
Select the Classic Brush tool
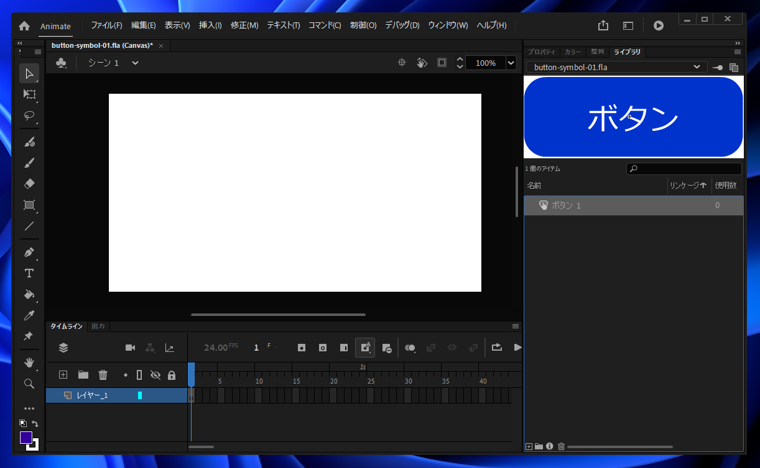point(29,163)
